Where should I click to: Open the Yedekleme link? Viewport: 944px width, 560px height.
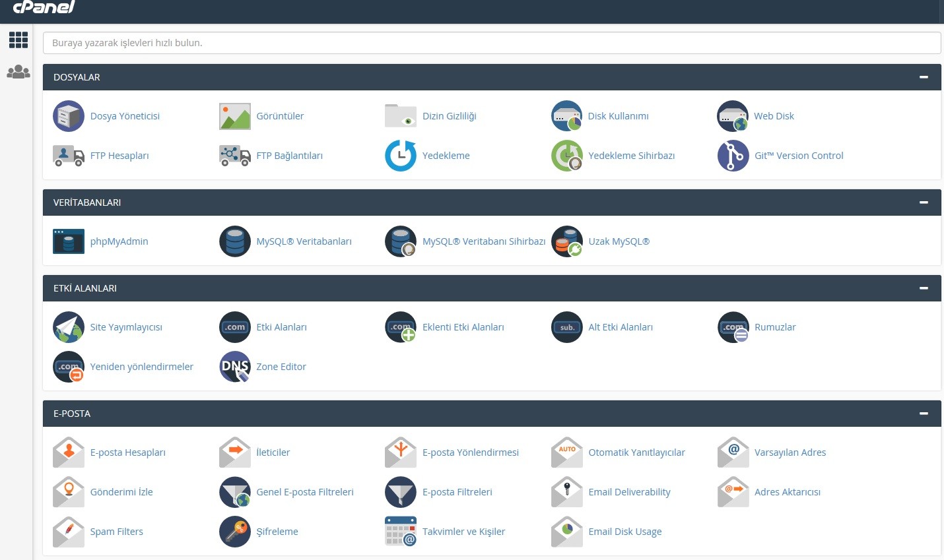(x=446, y=156)
